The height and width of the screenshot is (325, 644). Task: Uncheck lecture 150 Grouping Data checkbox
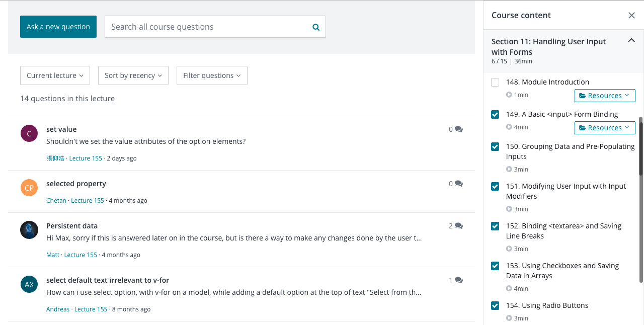pos(495,146)
